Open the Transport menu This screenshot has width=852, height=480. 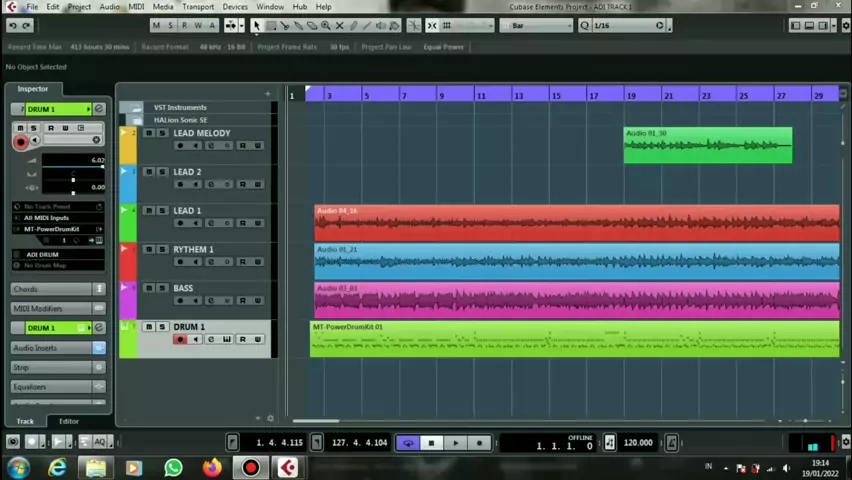pos(197,7)
